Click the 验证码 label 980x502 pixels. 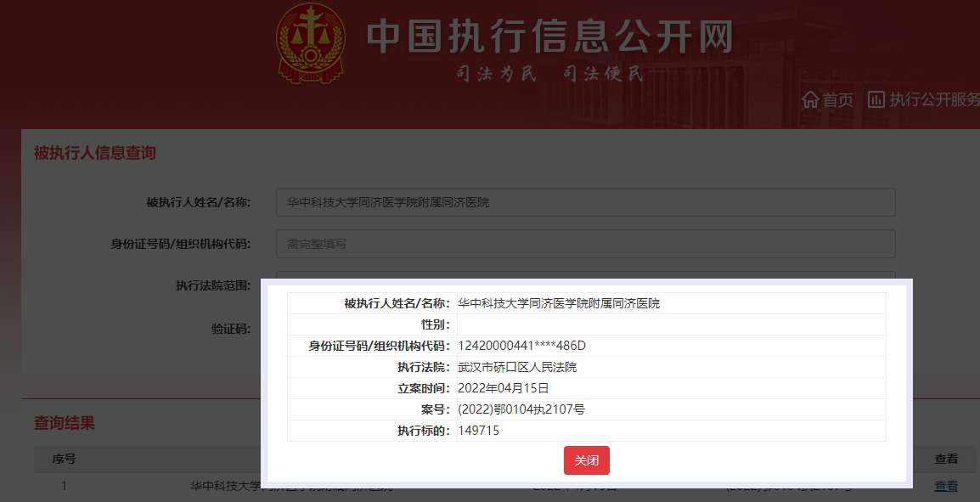(x=231, y=329)
